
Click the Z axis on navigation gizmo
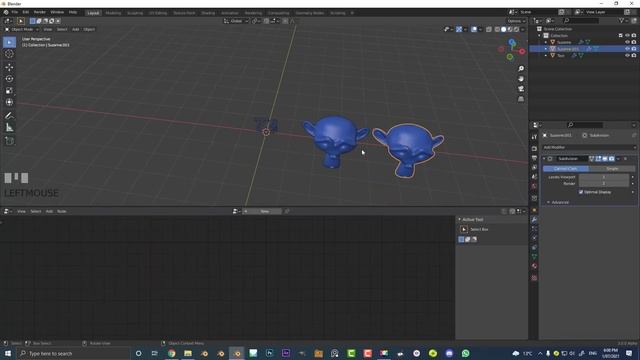click(x=512, y=42)
